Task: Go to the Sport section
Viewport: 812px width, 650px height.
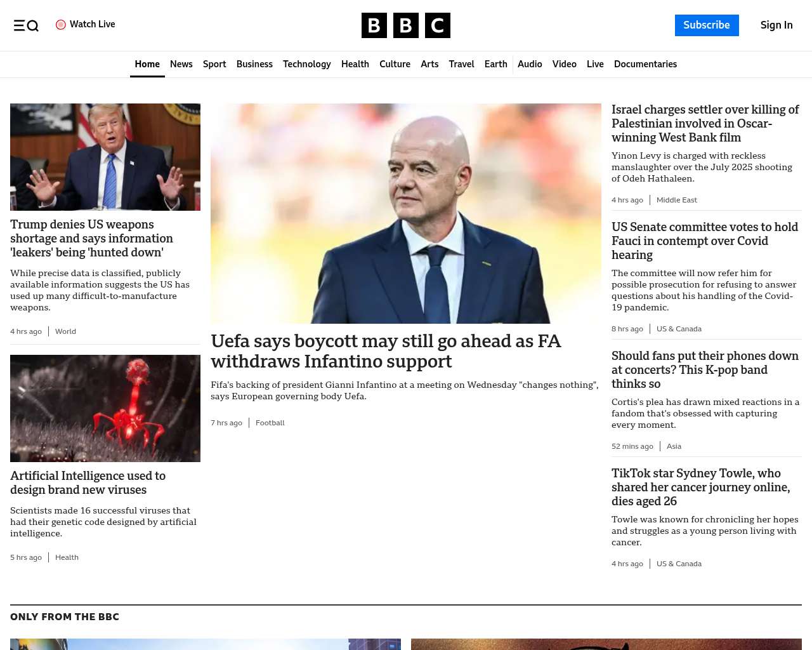Action: [214, 64]
